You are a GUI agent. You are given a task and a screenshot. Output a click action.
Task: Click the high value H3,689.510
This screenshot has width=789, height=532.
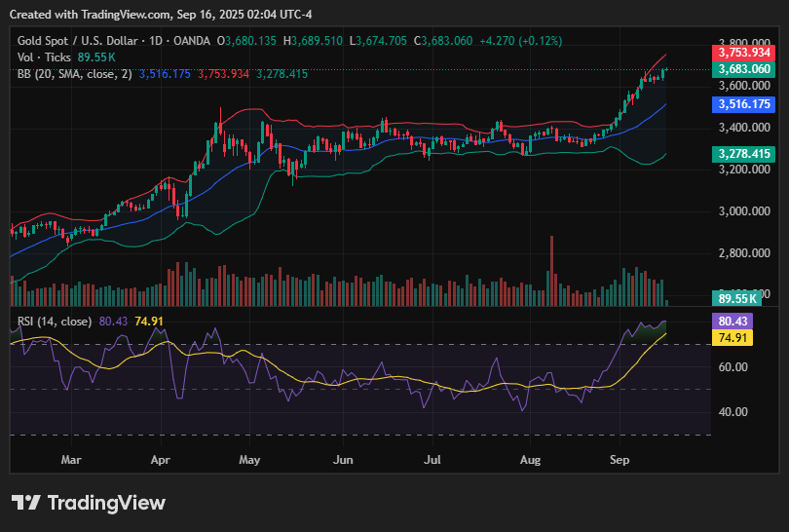click(313, 41)
